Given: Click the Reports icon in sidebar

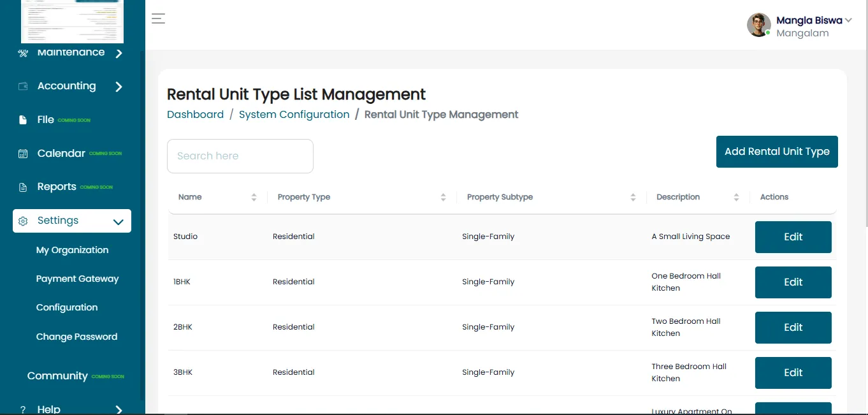Looking at the screenshot, I should (23, 187).
